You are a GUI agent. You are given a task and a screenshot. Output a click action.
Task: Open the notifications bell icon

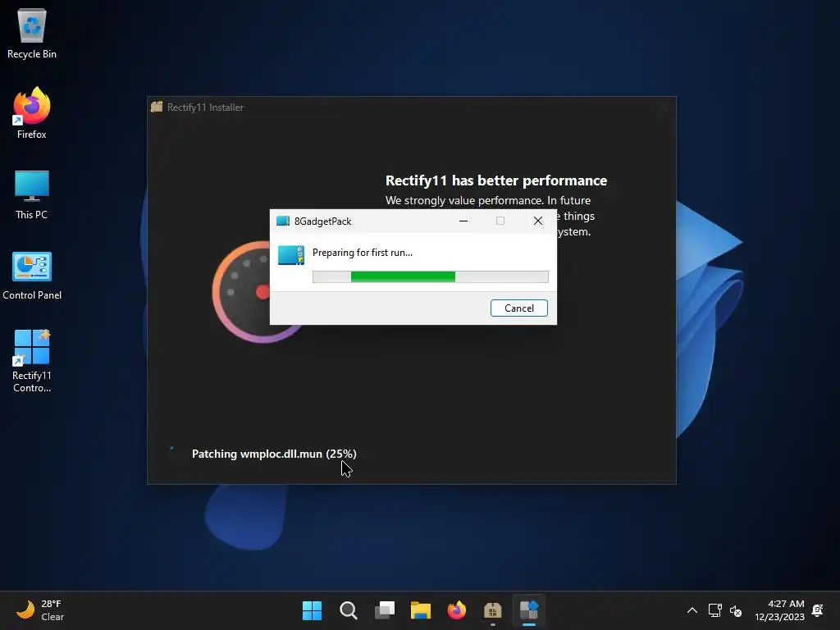[818, 610]
